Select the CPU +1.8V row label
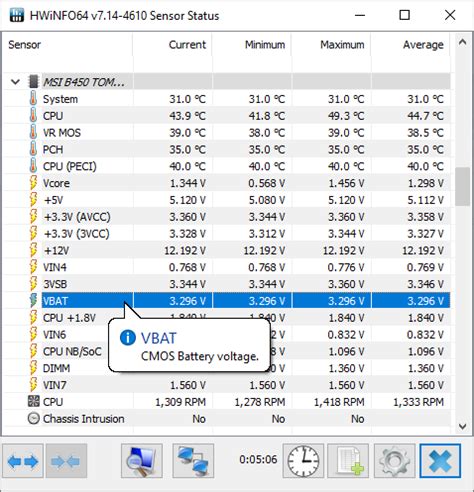 [69, 318]
